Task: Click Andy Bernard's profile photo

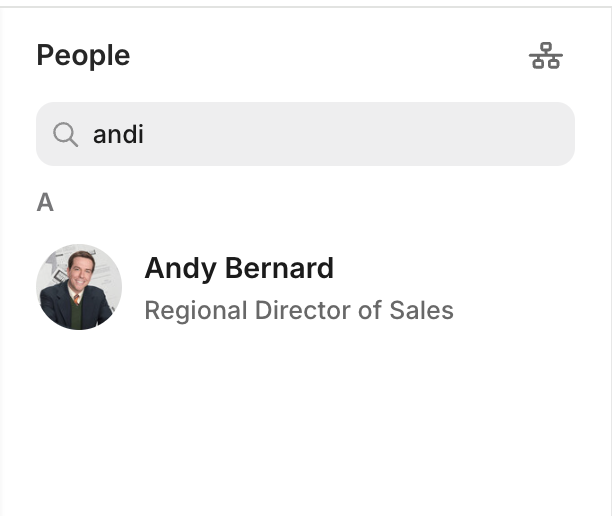Action: [79, 287]
